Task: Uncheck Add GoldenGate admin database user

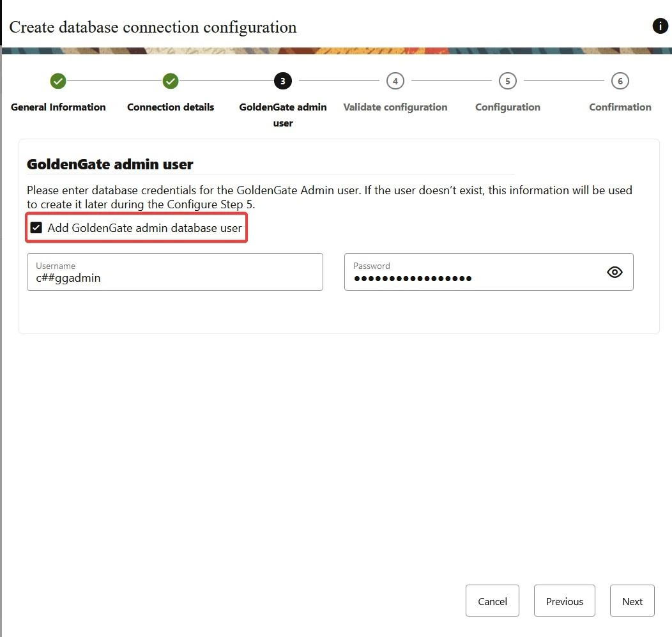Action: click(x=36, y=227)
